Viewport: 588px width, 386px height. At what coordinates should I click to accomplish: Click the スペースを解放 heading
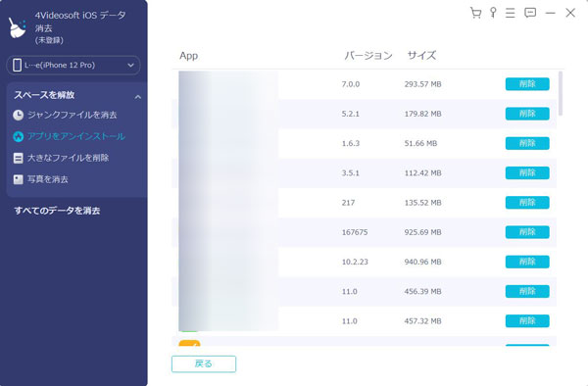pyautogui.click(x=44, y=95)
